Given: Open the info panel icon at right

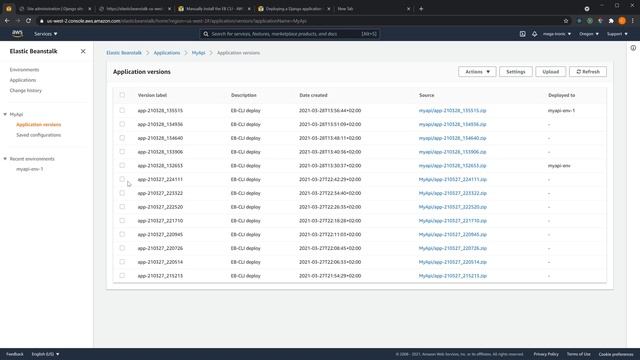Looking at the screenshot, I should coord(633,48).
